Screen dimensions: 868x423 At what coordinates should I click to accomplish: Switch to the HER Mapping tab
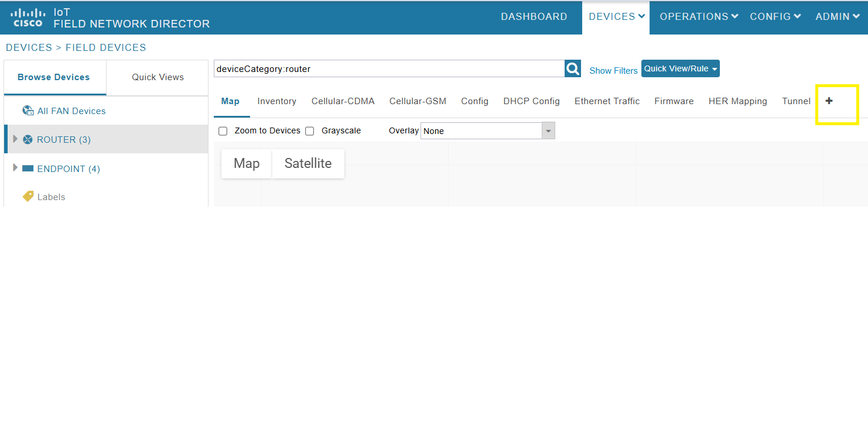(737, 101)
